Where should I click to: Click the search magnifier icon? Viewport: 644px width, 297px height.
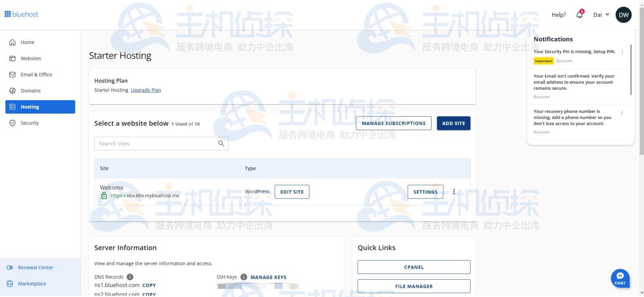[x=221, y=143]
